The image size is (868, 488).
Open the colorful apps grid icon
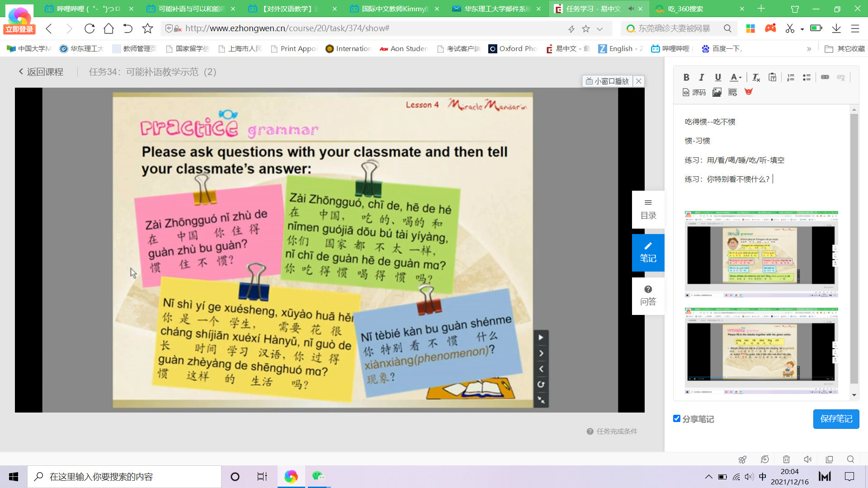click(750, 28)
